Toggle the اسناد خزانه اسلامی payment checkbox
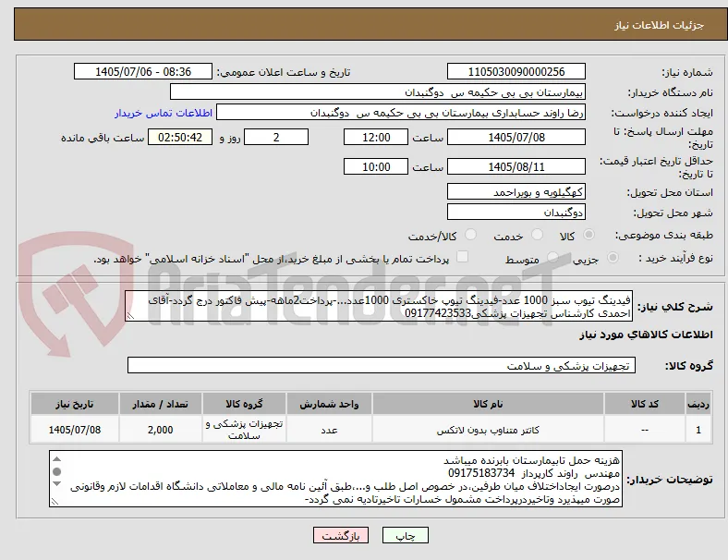Viewport: 728px width, 560px height. pos(463,257)
